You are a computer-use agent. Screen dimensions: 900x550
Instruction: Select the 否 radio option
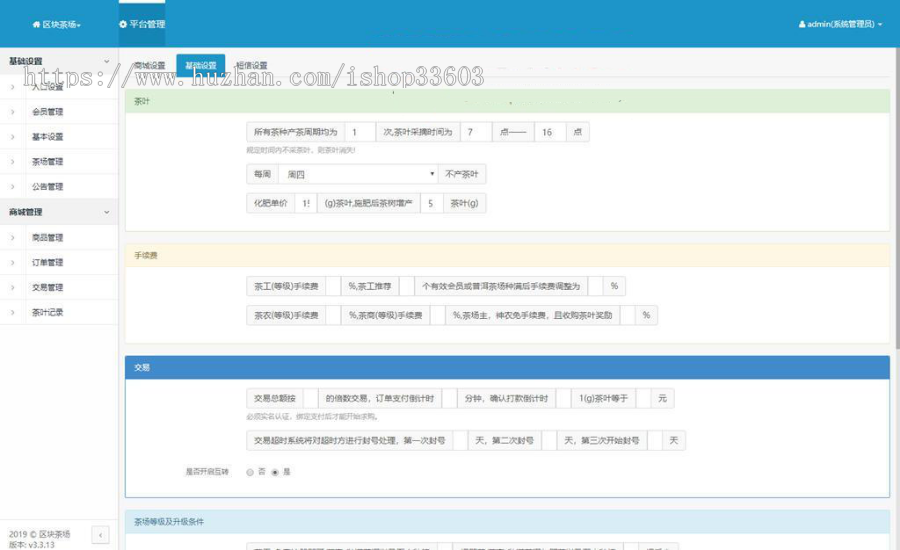(x=250, y=472)
